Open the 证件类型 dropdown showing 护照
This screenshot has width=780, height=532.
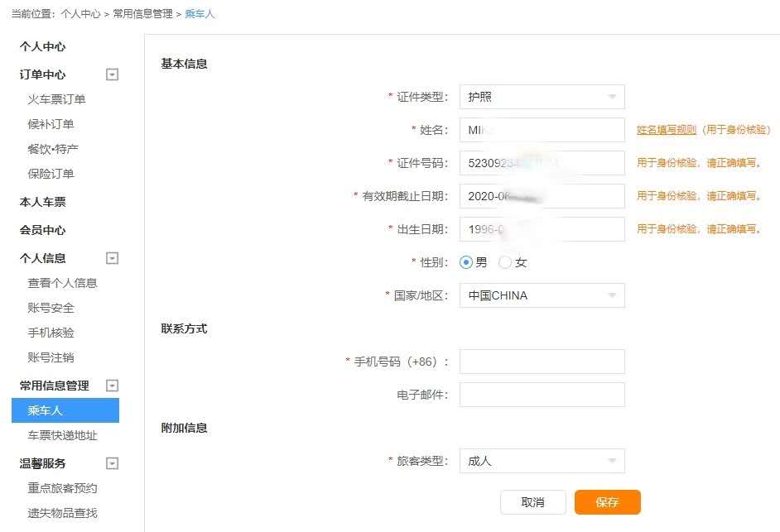[542, 97]
